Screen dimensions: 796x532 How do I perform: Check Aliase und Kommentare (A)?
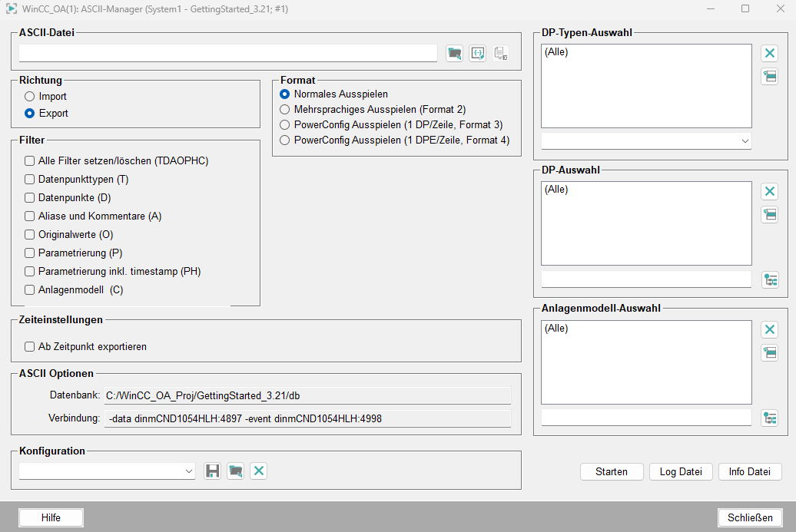pos(29,216)
